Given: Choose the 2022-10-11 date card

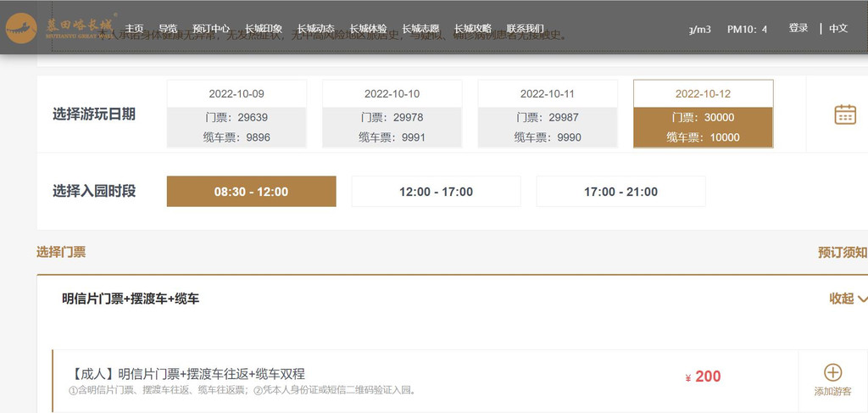Looking at the screenshot, I should tap(548, 114).
